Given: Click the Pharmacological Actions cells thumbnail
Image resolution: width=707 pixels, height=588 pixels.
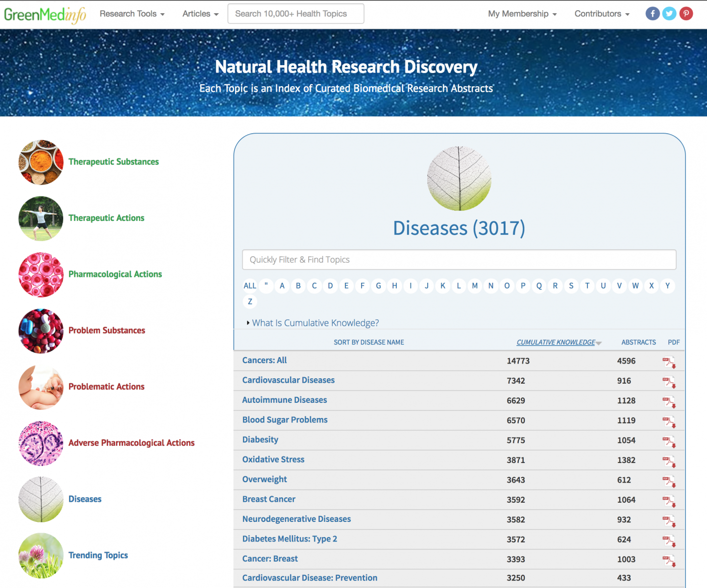Looking at the screenshot, I should point(41,275).
